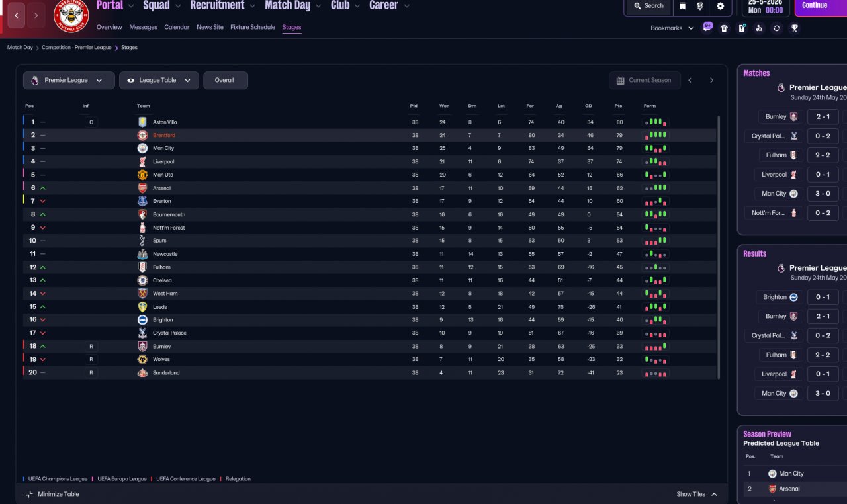Click the Match Day breadcrumb link
847x504 pixels.
tap(20, 48)
